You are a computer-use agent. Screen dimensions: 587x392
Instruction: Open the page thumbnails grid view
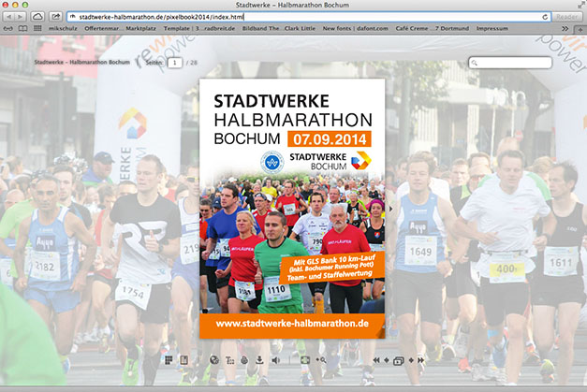[169, 360]
